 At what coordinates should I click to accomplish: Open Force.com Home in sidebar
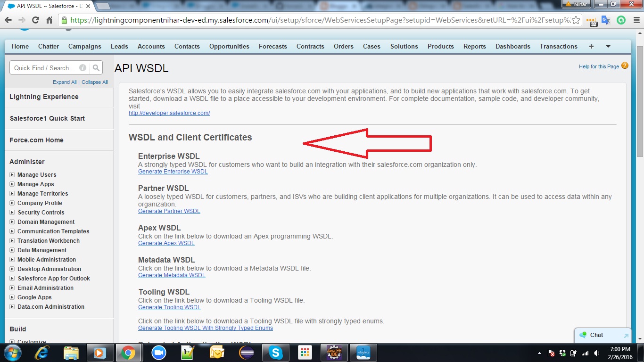pyautogui.click(x=36, y=140)
